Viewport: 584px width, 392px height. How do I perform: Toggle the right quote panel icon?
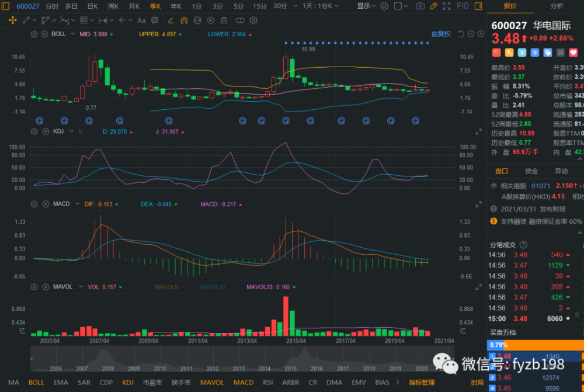479,6
